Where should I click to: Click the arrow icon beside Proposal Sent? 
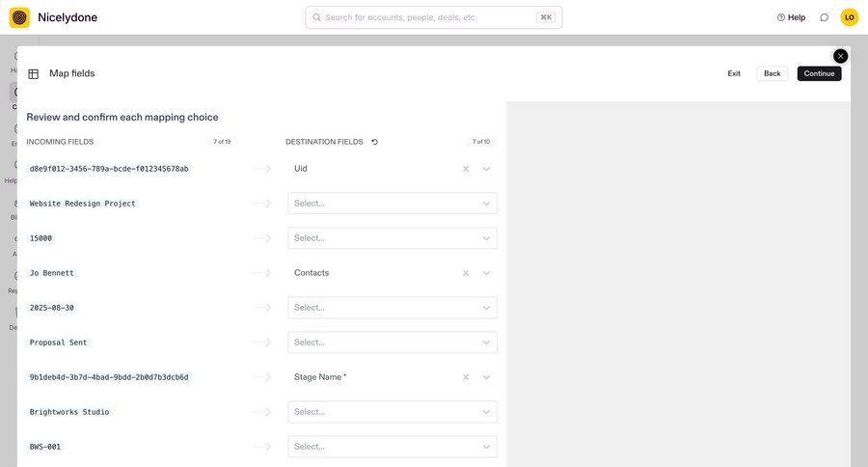tap(261, 343)
